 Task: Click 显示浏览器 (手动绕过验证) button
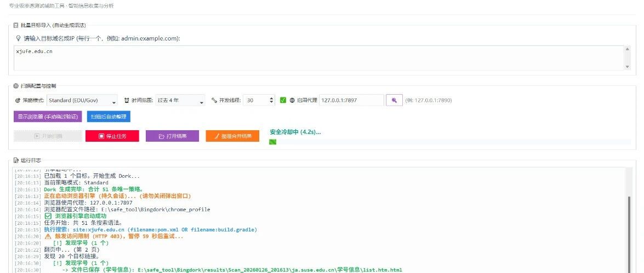click(x=48, y=117)
